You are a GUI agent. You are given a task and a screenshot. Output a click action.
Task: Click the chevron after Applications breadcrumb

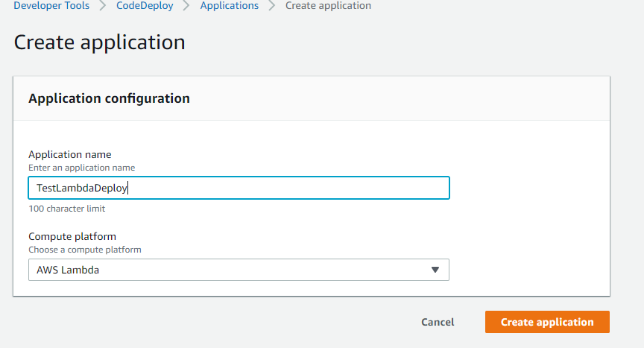(x=272, y=6)
